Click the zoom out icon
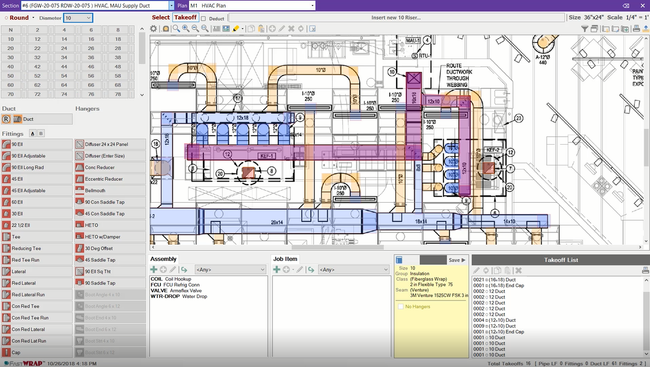Screen dimensions: 650x367 click(195, 29)
